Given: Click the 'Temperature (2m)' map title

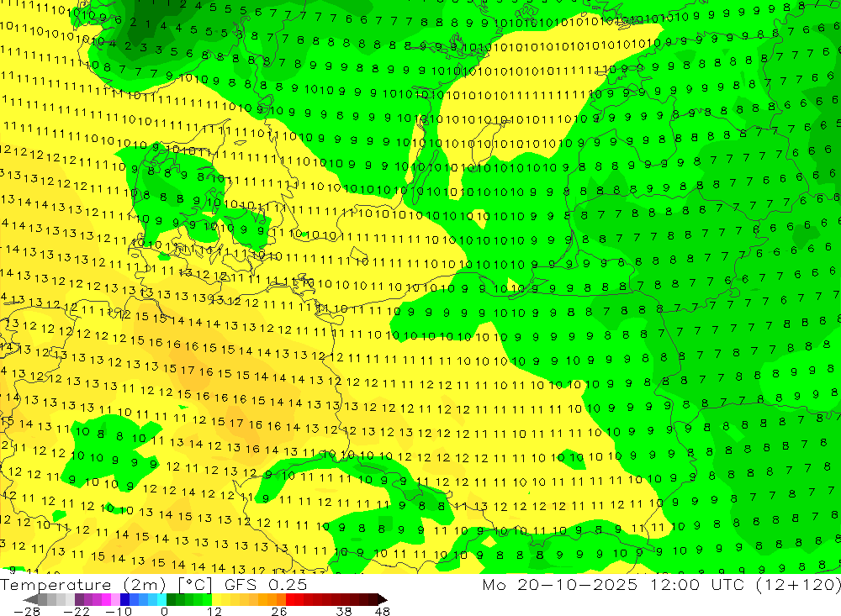Looking at the screenshot, I should [x=82, y=585].
